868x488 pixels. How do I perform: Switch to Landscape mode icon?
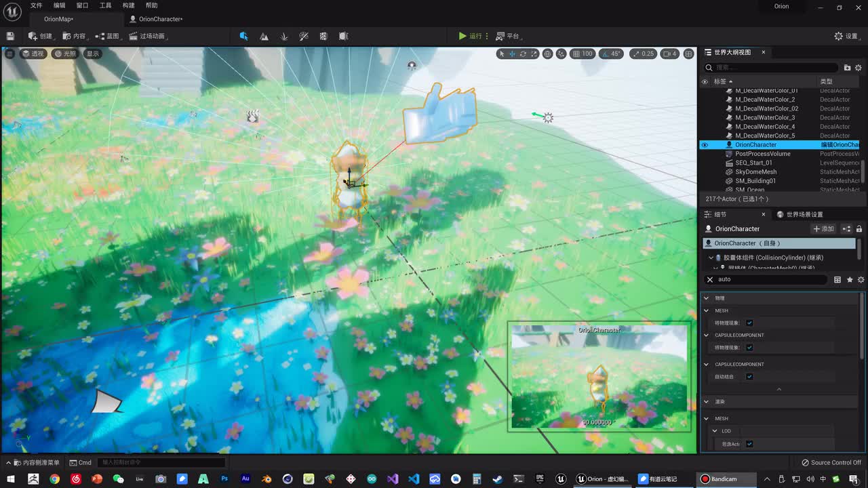click(x=264, y=36)
